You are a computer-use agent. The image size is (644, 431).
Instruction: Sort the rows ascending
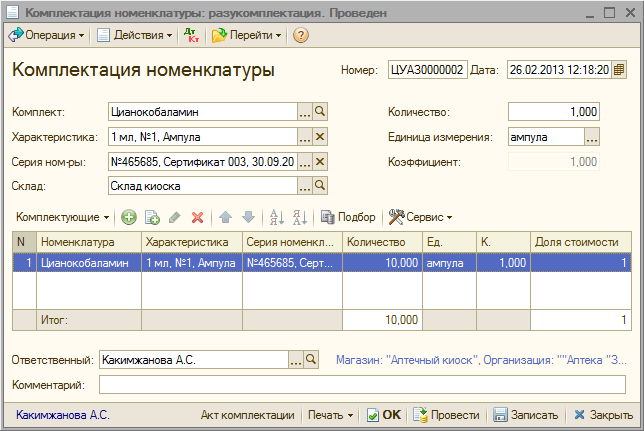click(x=277, y=216)
